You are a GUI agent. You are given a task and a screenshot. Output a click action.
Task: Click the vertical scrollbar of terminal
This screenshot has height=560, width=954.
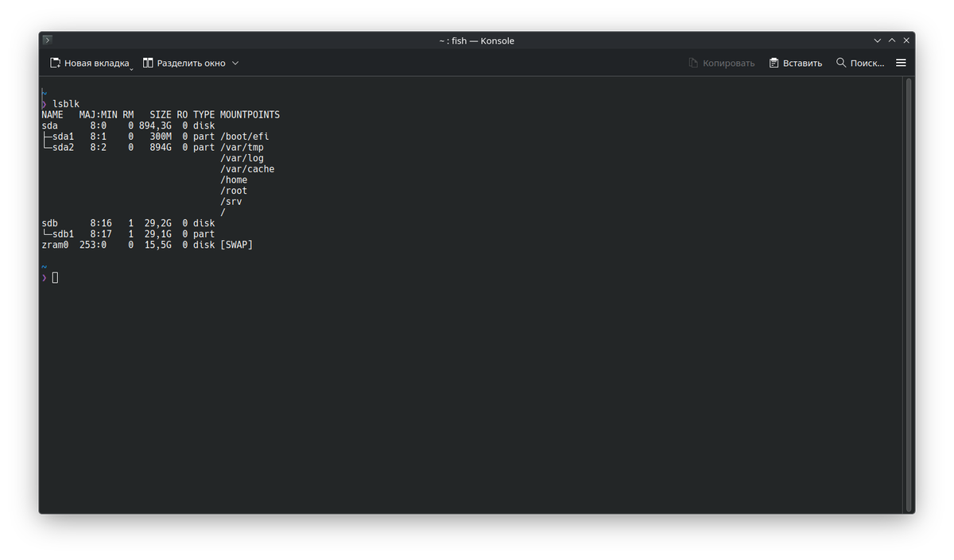[907, 294]
